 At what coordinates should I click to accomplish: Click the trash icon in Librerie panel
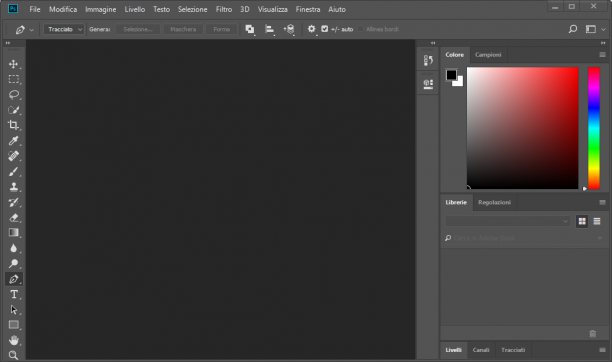tap(592, 333)
